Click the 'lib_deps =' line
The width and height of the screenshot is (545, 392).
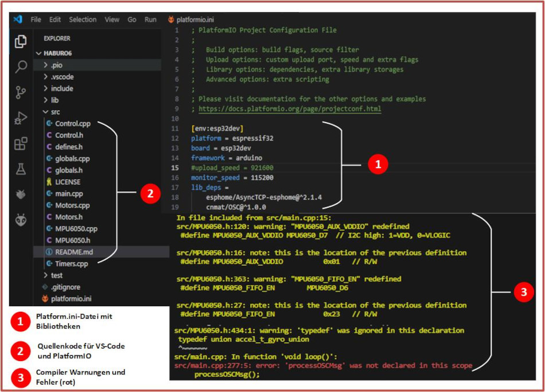coord(209,187)
